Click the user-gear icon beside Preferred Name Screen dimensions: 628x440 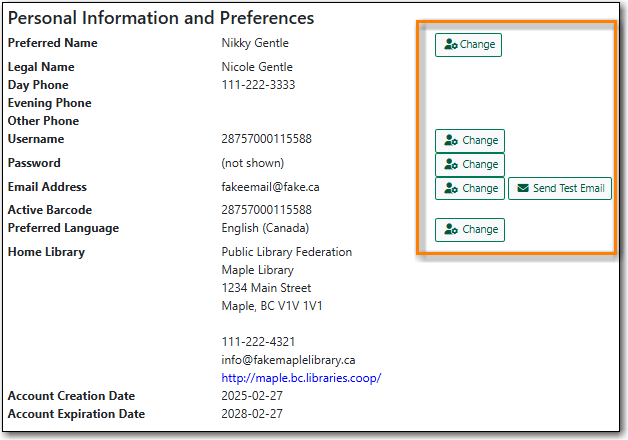point(450,45)
